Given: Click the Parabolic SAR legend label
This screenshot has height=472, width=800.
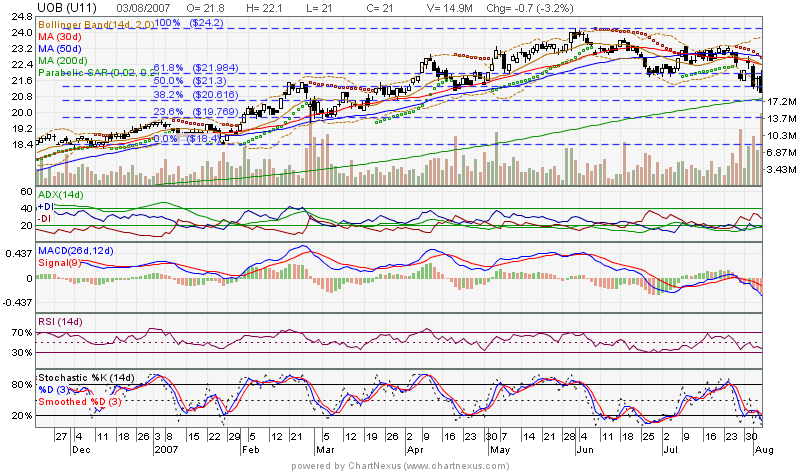Looking at the screenshot, I should 96,73.
